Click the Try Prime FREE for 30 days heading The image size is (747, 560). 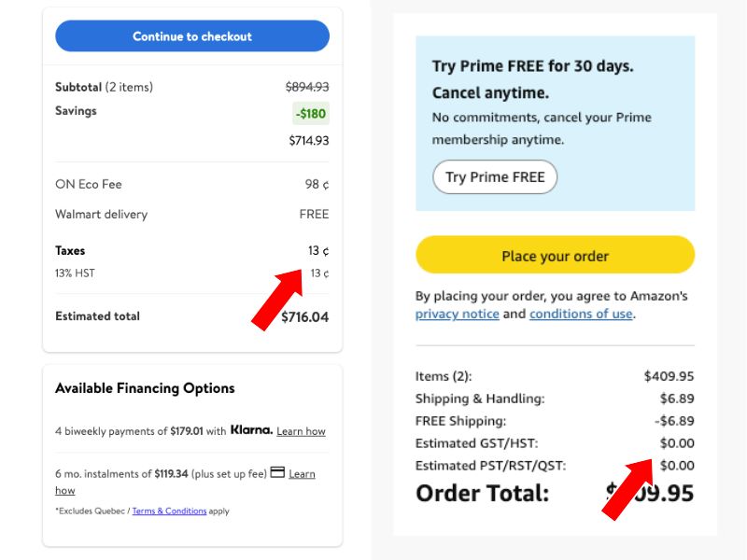pyautogui.click(x=532, y=66)
